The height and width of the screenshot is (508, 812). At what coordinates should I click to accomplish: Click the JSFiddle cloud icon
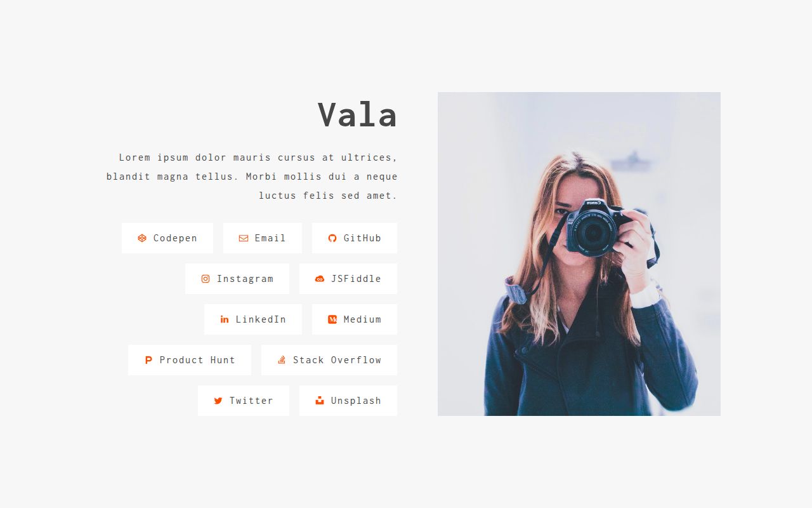[320, 279]
